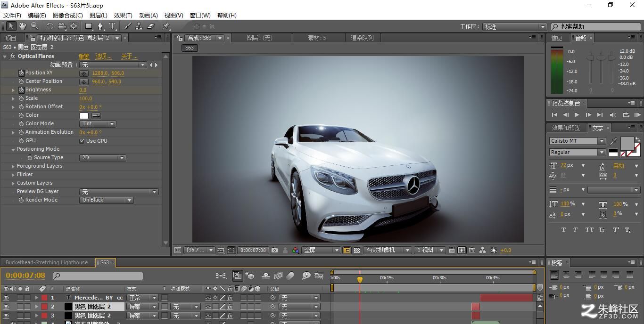Screen dimensions: 644x324
Task: Open the show channel RGB icon
Action: point(296,251)
